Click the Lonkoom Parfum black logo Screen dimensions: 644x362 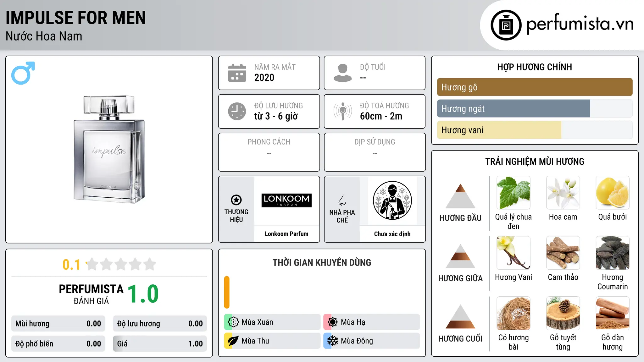tap(286, 200)
